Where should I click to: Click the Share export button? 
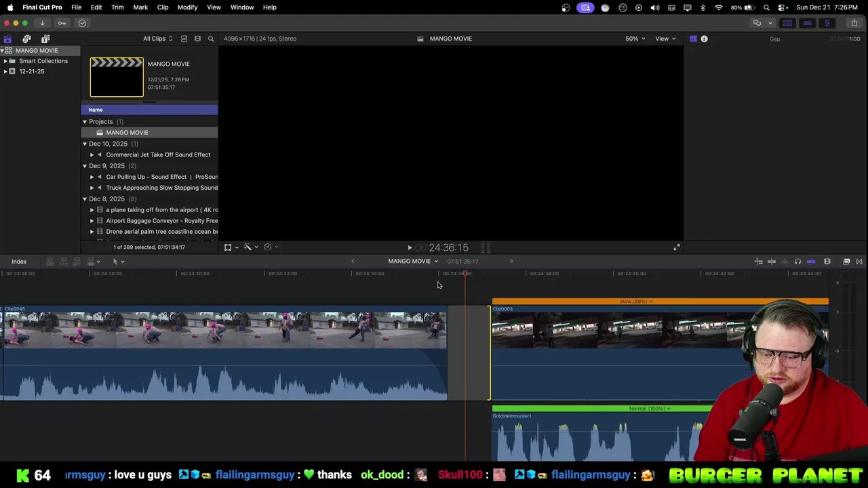click(x=854, y=23)
